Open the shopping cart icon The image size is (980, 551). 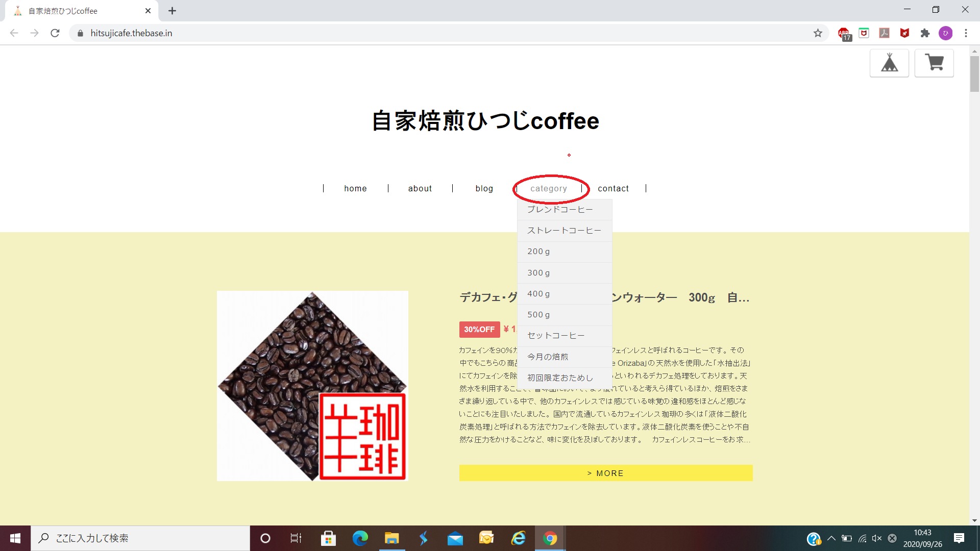[934, 63]
